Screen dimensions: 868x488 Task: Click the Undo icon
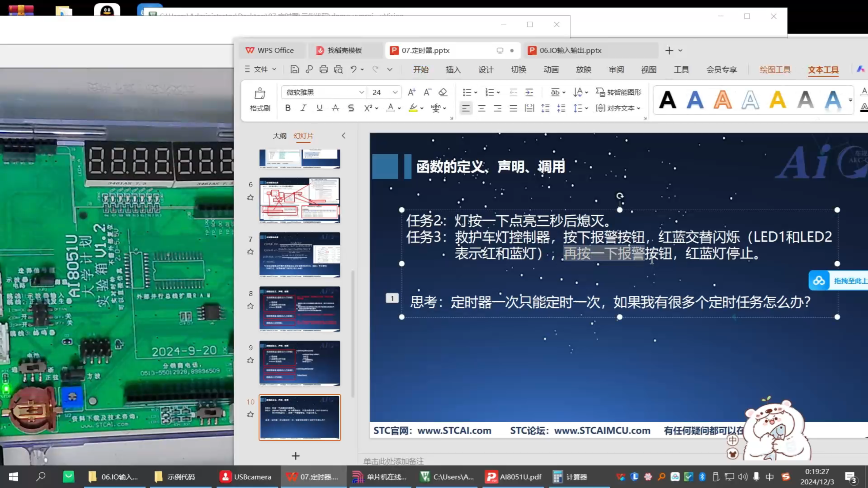click(x=353, y=69)
